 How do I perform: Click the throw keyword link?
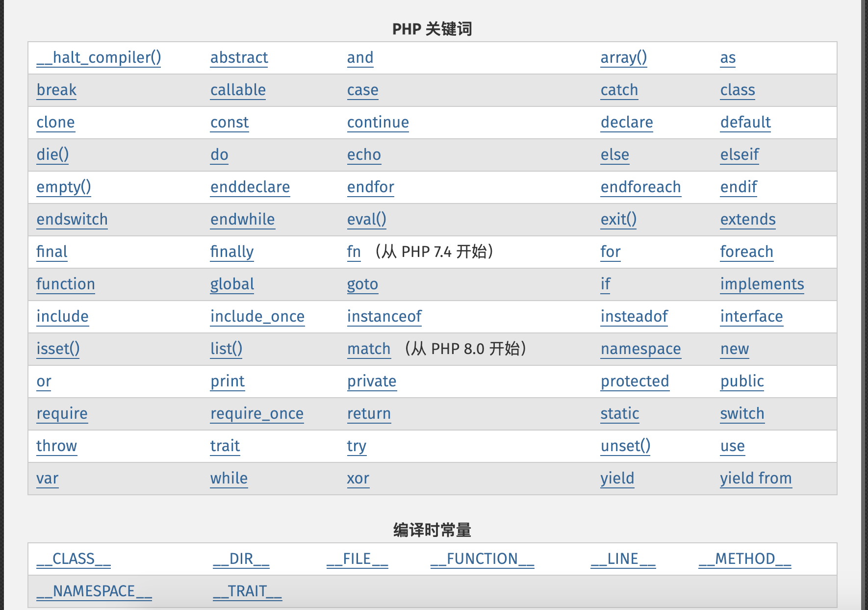point(56,446)
